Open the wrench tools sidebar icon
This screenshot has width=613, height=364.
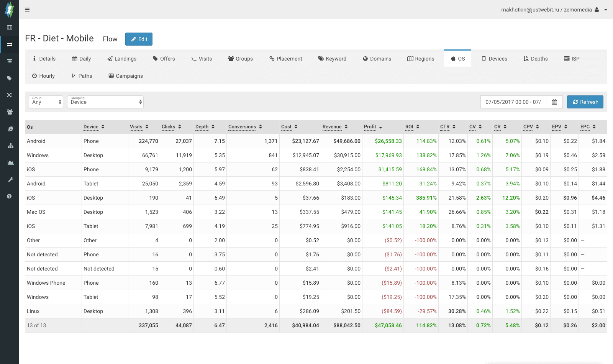[x=10, y=179]
